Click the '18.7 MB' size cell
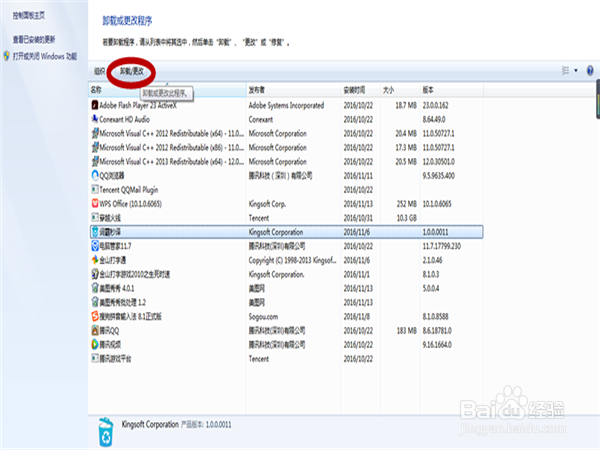The height and width of the screenshot is (450, 600). click(406, 105)
